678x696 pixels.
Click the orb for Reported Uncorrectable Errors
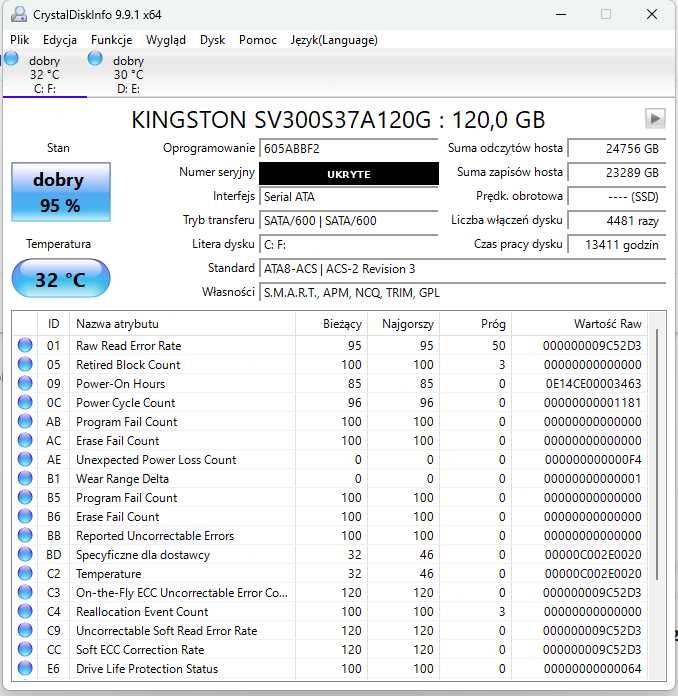point(25,535)
